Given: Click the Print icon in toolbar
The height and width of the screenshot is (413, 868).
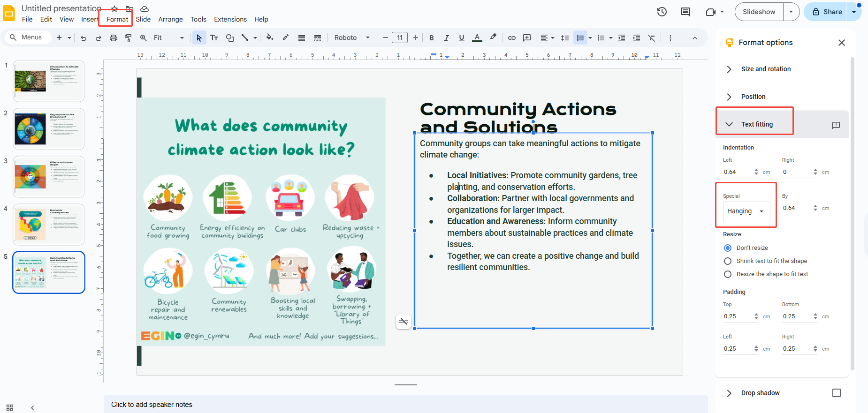Looking at the screenshot, I should tap(113, 38).
